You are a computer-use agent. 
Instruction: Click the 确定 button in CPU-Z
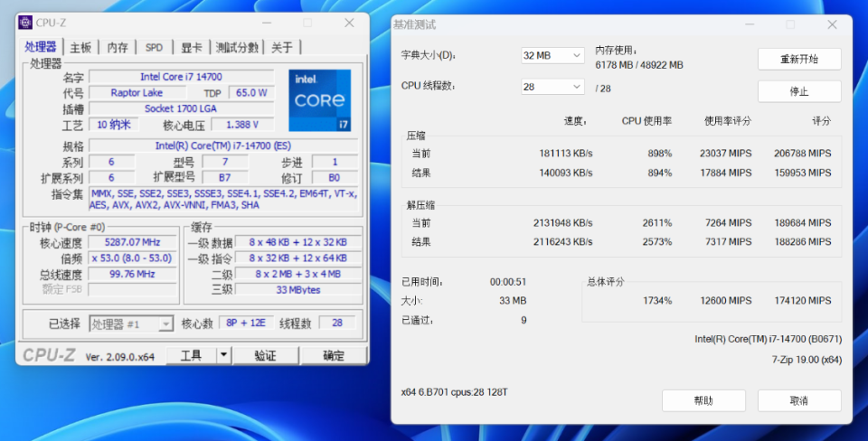(334, 355)
